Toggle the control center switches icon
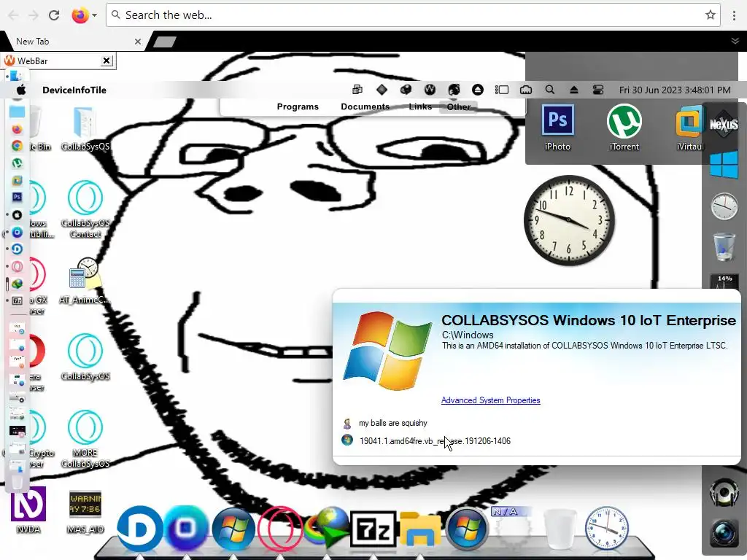 598,90
